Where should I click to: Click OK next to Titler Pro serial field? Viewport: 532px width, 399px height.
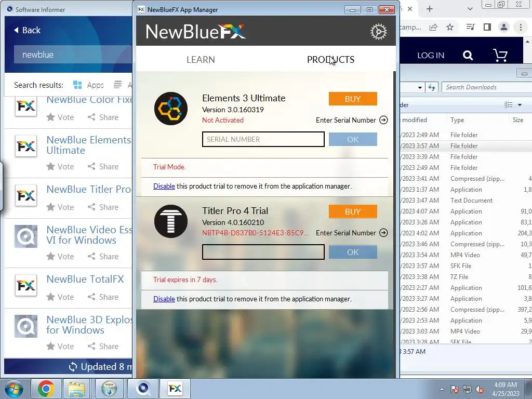353,252
